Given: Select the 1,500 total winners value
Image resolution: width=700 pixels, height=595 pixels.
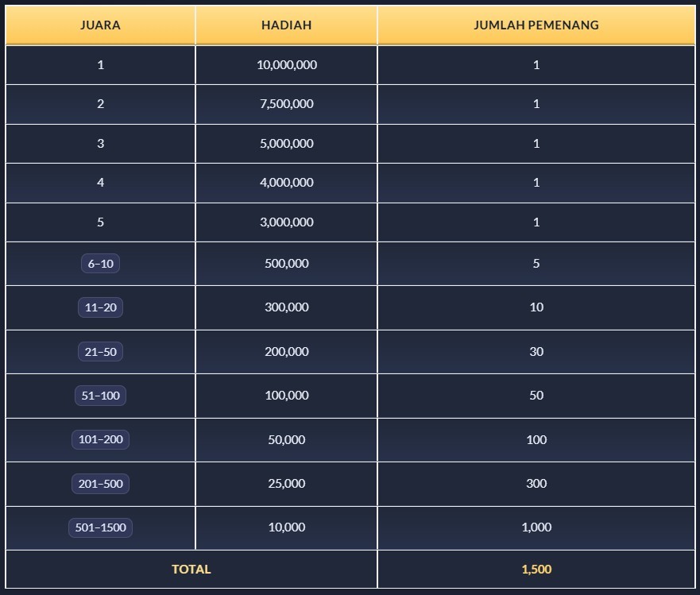Looking at the screenshot, I should coord(536,569).
